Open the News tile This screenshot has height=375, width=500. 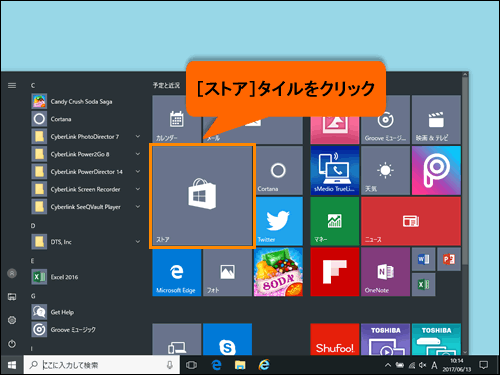pos(411,221)
